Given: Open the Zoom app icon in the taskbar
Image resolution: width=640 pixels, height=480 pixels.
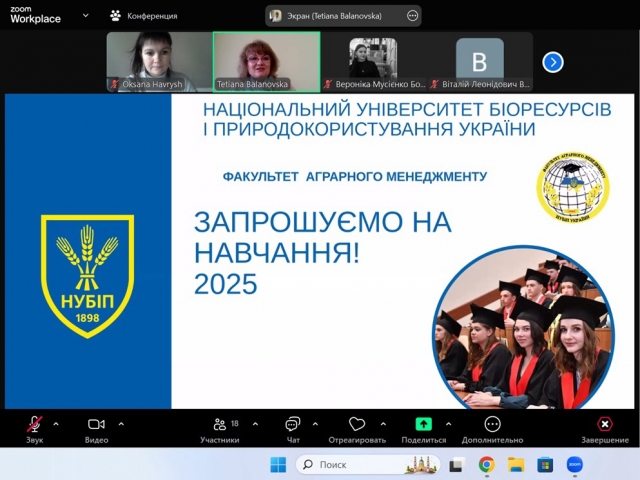Looking at the screenshot, I should click(575, 464).
